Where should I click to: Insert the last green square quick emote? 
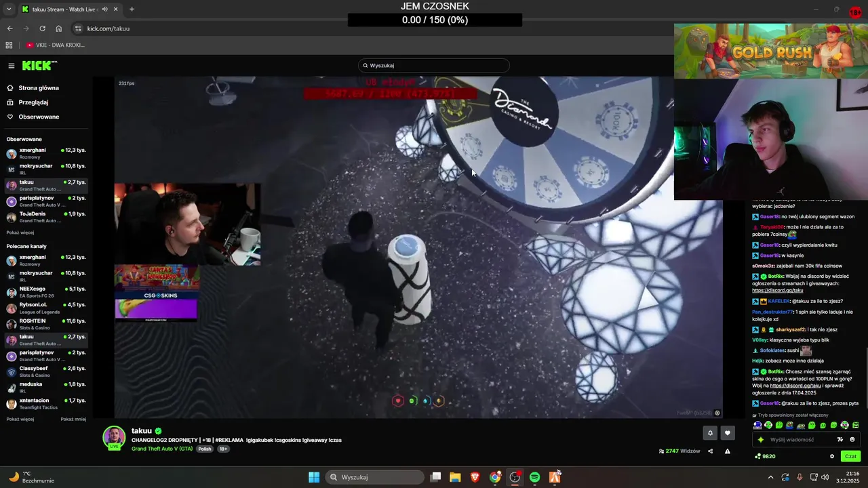[x=855, y=426]
